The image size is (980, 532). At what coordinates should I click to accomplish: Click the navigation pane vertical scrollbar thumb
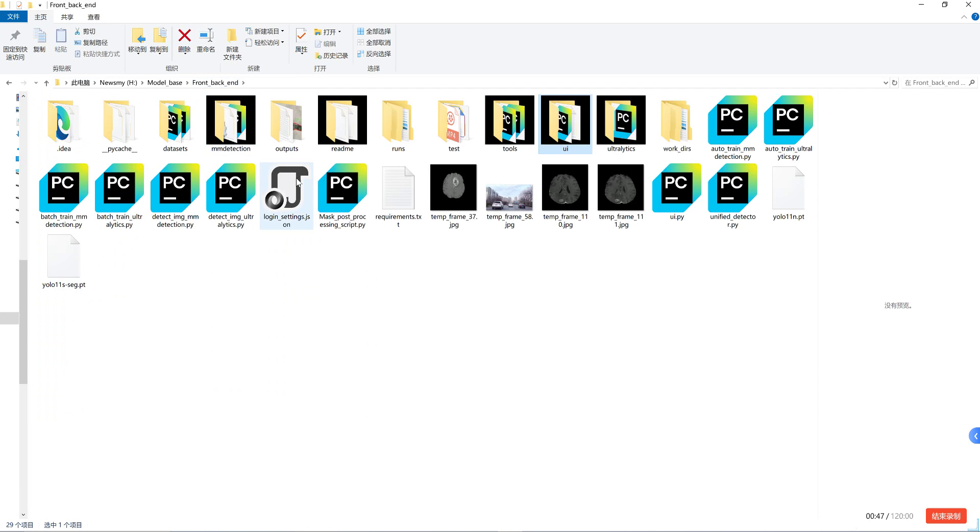click(x=23, y=322)
